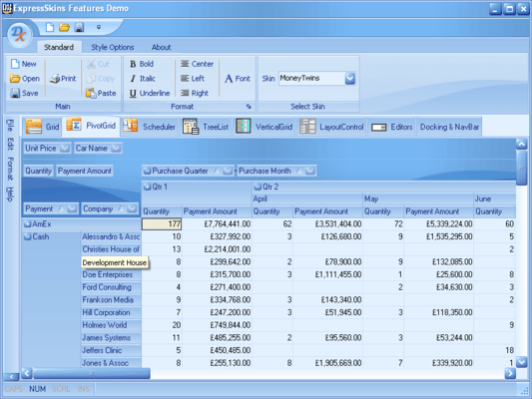The height and width of the screenshot is (399, 532).
Task: Toggle Italic formatting
Action: pyautogui.click(x=143, y=79)
